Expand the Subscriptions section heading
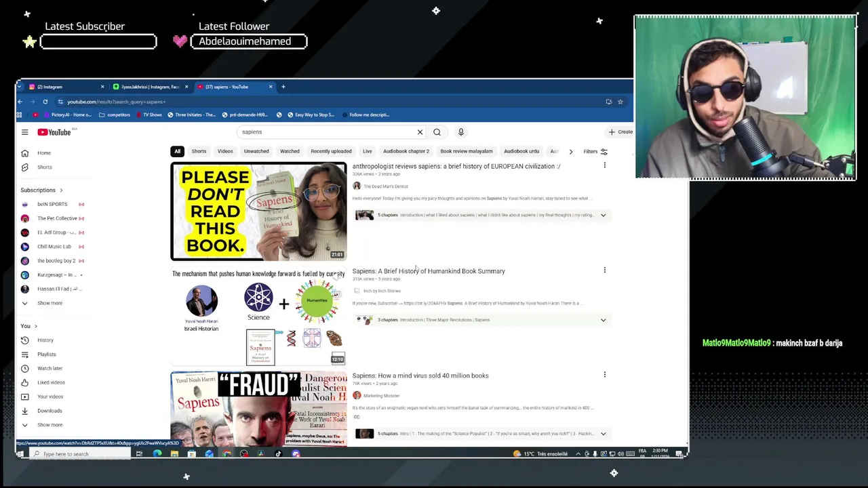Image resolution: width=868 pixels, height=488 pixels. [41, 190]
